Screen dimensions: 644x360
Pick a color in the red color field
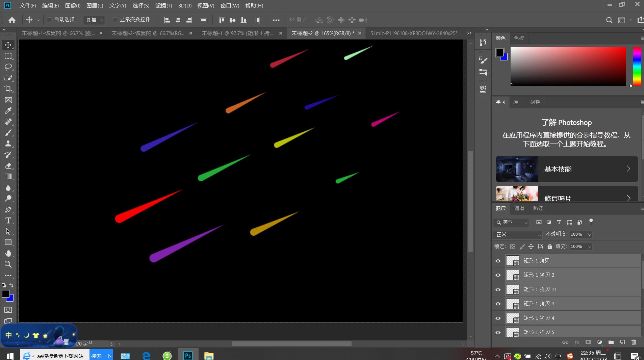pos(568,66)
